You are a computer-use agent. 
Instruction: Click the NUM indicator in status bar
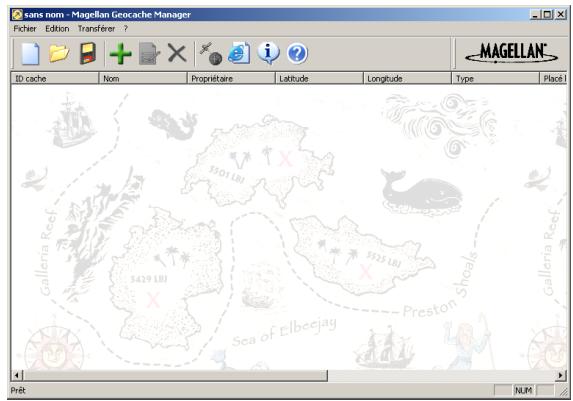523,390
